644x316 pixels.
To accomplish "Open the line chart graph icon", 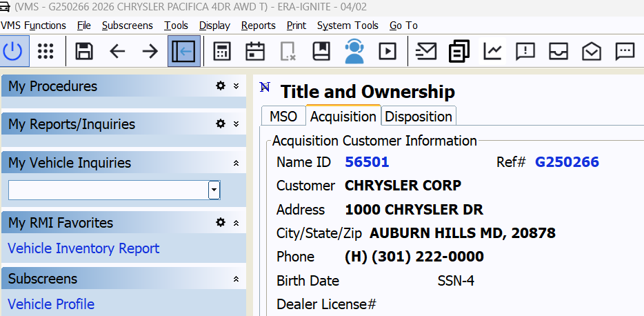I will [492, 51].
